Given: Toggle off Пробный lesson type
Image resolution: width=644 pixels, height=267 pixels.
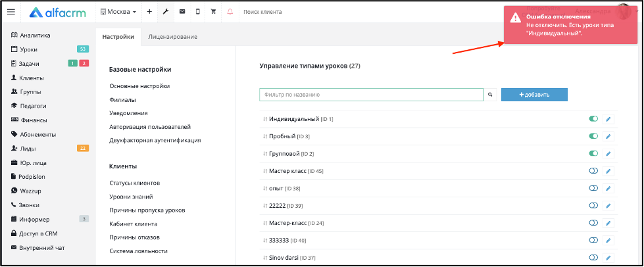Looking at the screenshot, I should pos(593,136).
